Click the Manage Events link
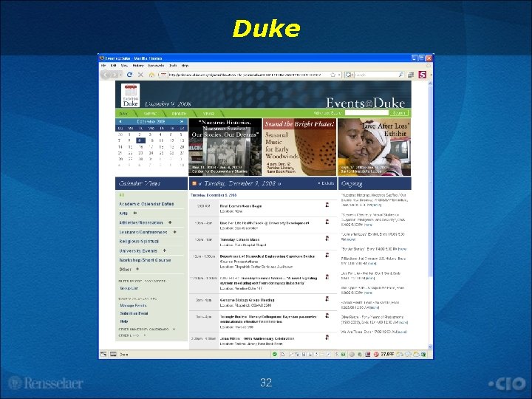 click(x=133, y=305)
